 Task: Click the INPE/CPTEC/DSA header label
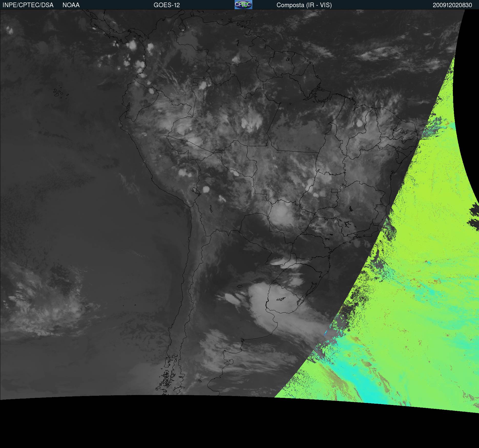[x=28, y=5]
